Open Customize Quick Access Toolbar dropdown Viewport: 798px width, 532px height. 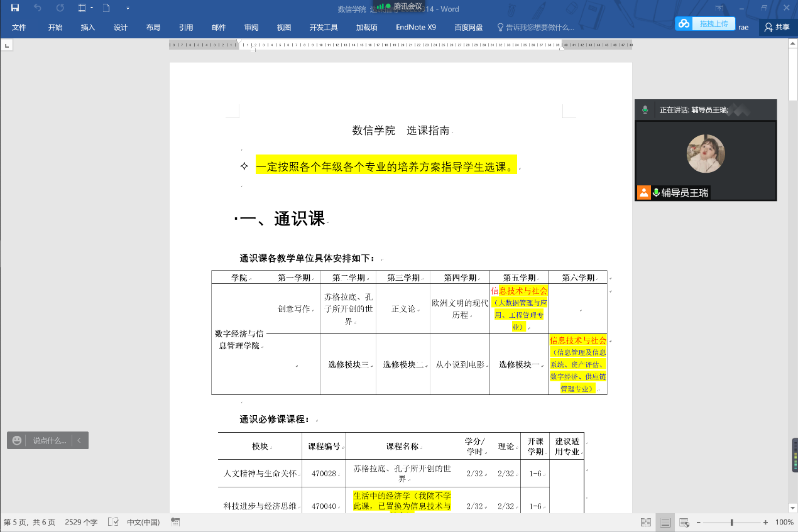[128, 8]
